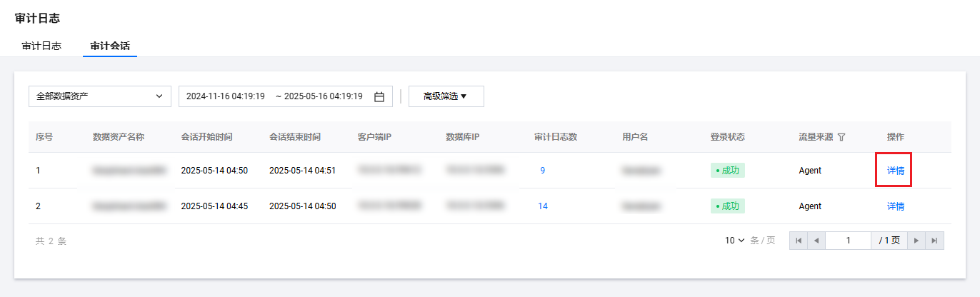Click audit log count 14

(543, 206)
